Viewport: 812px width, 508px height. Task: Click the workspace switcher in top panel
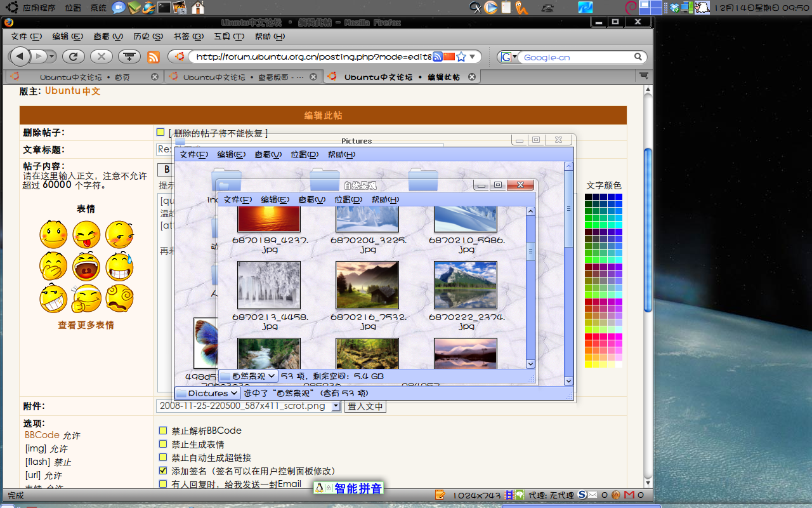point(650,8)
